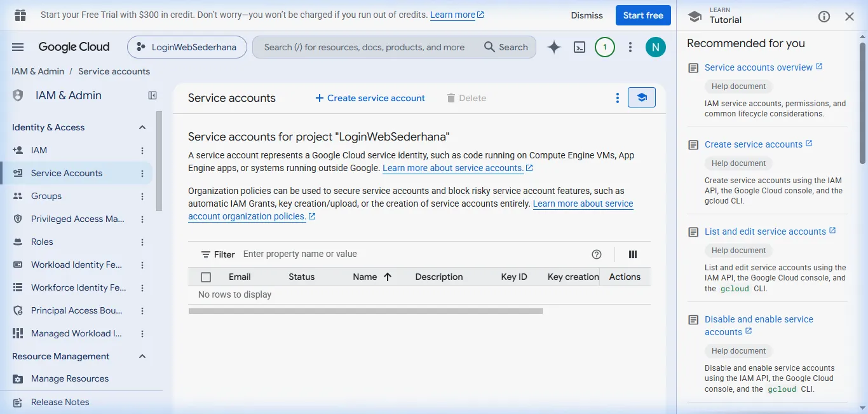The width and height of the screenshot is (868, 414).
Task: Click the Email column header
Action: [x=240, y=277]
